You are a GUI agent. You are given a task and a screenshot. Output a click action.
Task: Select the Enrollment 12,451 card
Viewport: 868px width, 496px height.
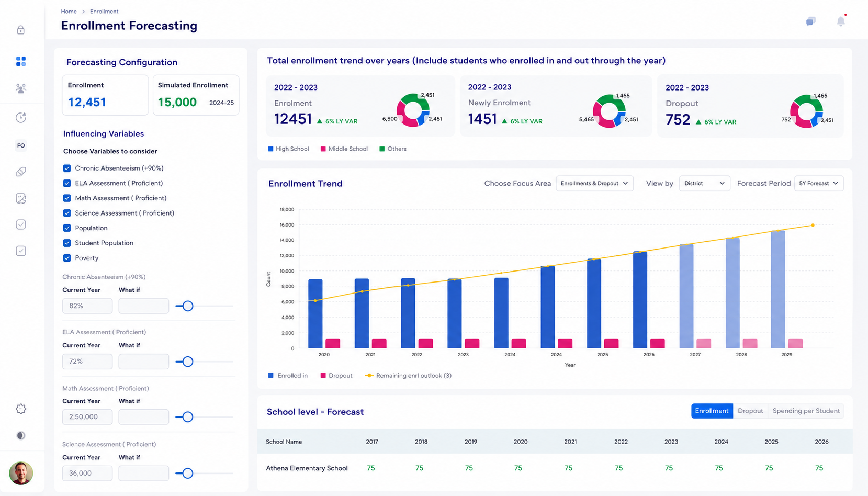pyautogui.click(x=105, y=95)
